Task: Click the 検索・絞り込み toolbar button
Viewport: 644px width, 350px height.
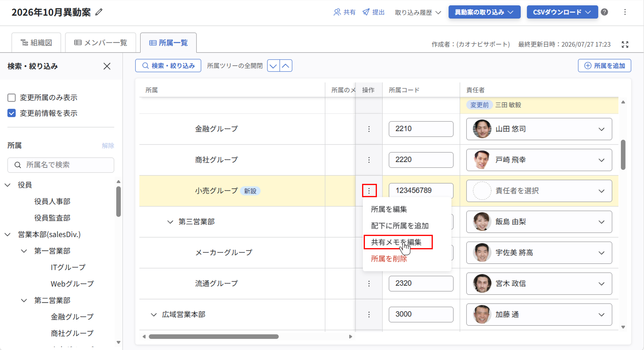Action: 168,66
